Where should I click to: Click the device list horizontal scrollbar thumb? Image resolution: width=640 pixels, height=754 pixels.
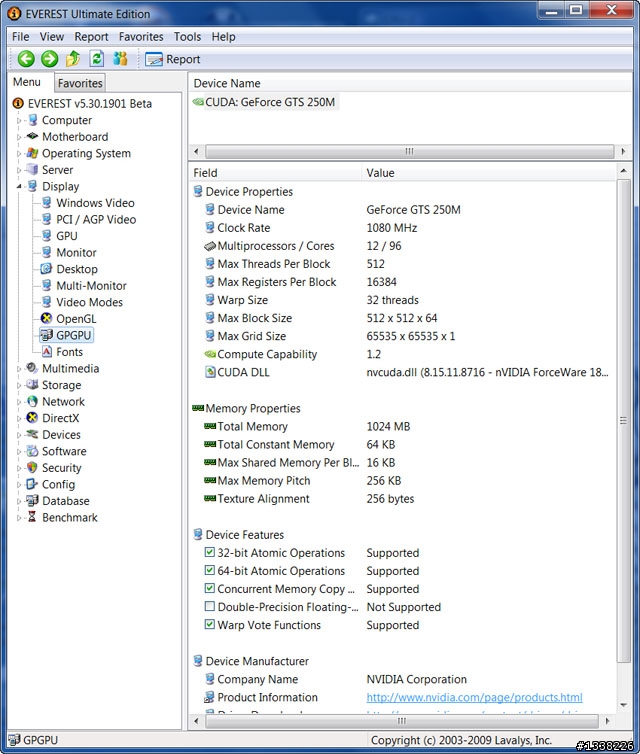410,151
